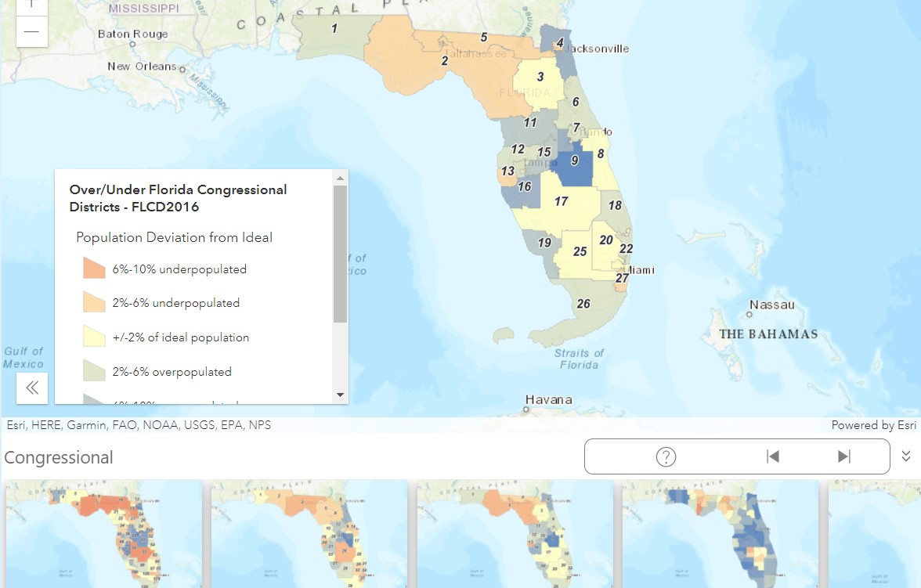Image resolution: width=921 pixels, height=588 pixels.
Task: Click the New Orleans city label
Action: coord(143,67)
